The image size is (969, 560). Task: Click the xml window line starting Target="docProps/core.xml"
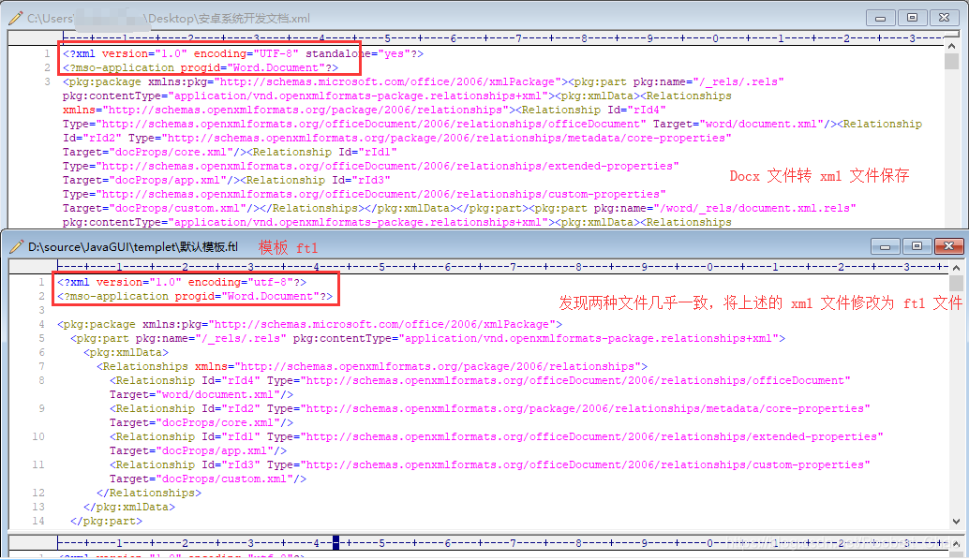pyautogui.click(x=230, y=152)
